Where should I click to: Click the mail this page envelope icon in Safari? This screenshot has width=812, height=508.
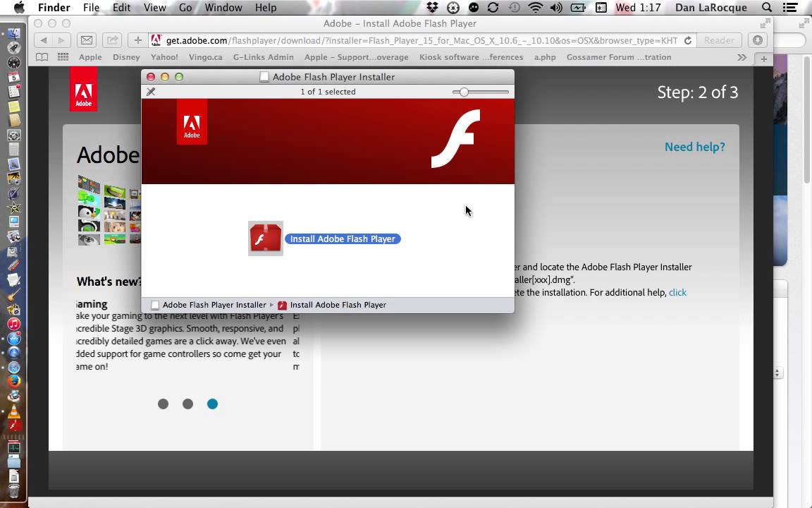coord(87,40)
